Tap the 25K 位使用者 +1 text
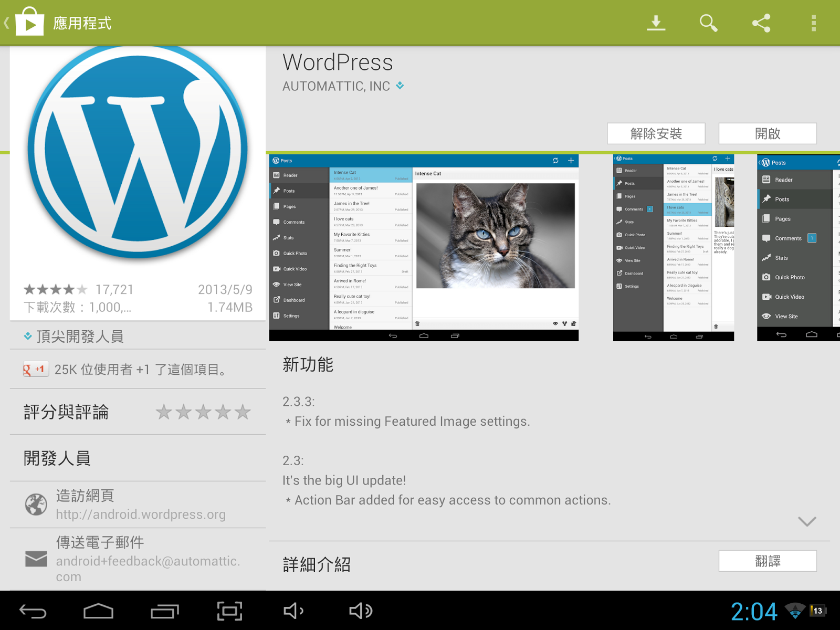Viewport: 840px width, 630px height. (x=141, y=370)
